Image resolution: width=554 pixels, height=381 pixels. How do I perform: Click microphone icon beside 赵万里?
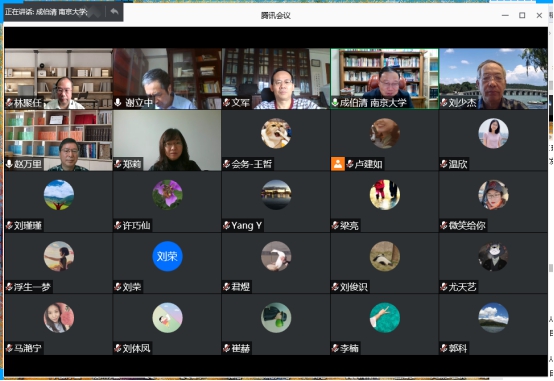[x=10, y=164]
